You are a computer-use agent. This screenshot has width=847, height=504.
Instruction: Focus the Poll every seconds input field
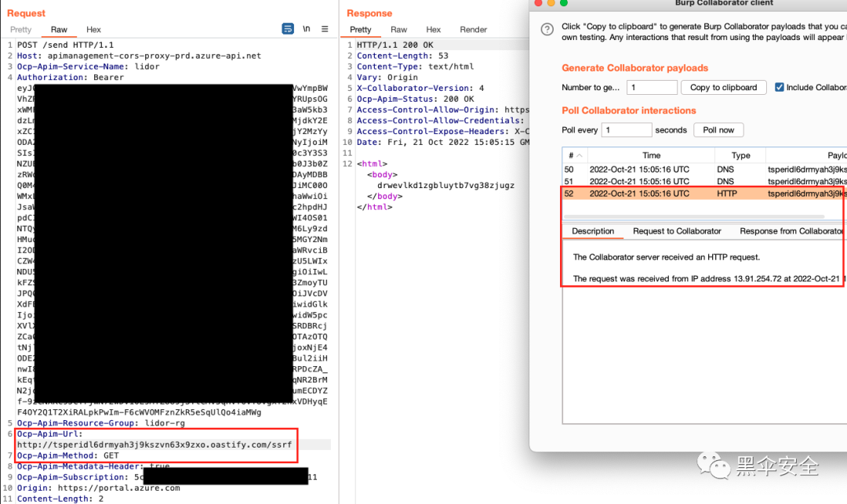click(x=626, y=130)
